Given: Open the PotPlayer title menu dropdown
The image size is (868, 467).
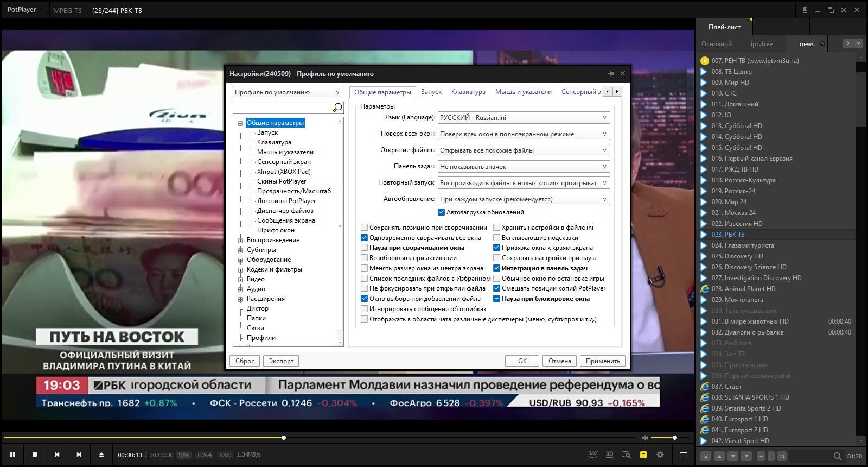Looking at the screenshot, I should coord(25,10).
